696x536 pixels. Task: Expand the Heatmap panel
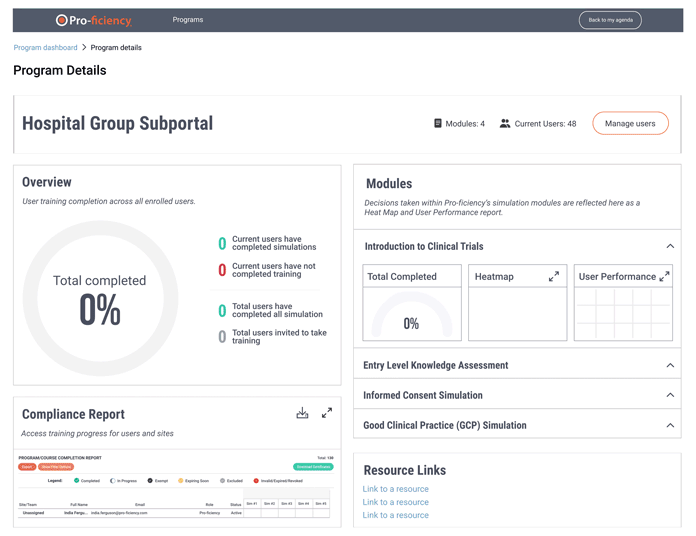click(553, 277)
